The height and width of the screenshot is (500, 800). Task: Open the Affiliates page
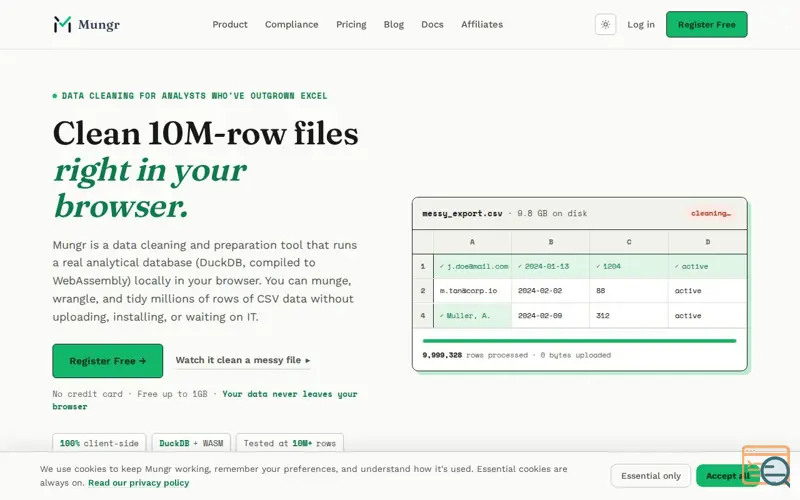coord(482,24)
